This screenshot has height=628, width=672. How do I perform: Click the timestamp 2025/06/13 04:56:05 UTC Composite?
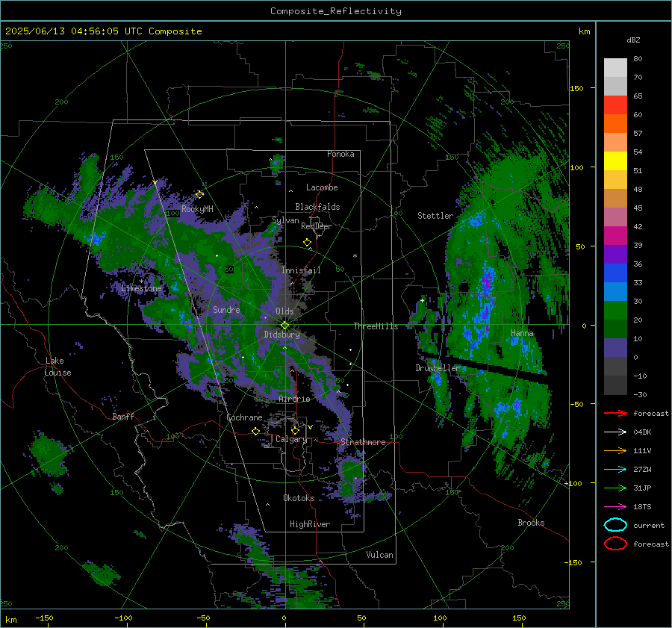point(103,31)
